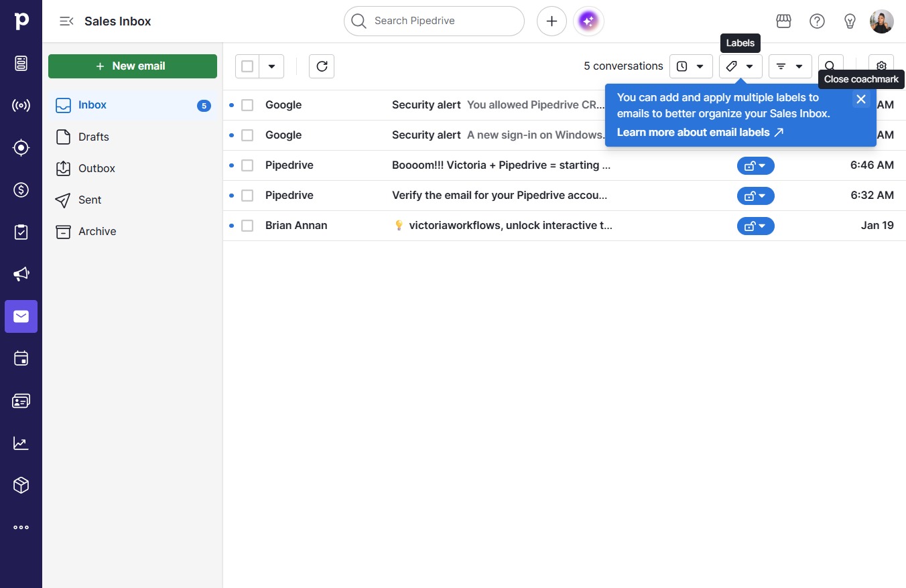Collapse the menu next to Sales Inbox title
906x588 pixels.
[66, 21]
